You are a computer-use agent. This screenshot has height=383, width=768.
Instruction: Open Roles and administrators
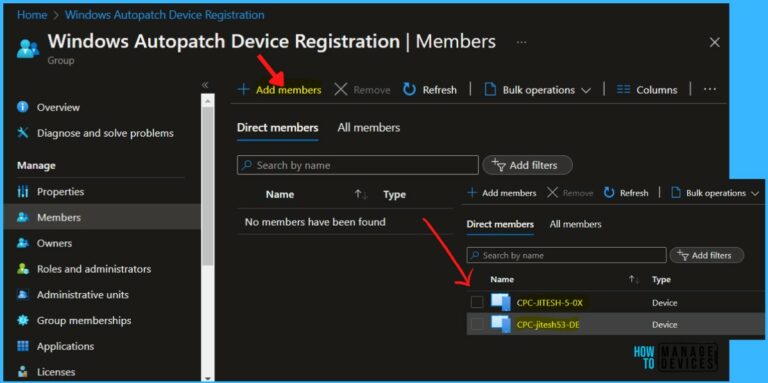coord(94,269)
